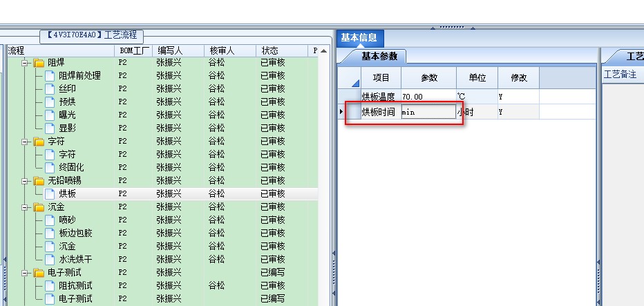Image resolution: width=644 pixels, height=306 pixels.
Task: Select the 烘板 process step
Action: [67, 193]
